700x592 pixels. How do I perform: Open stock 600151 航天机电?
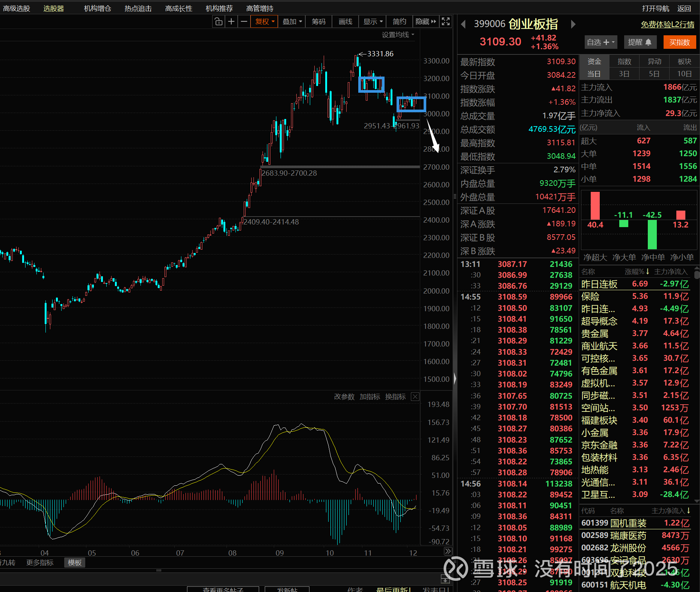pyautogui.click(x=635, y=585)
